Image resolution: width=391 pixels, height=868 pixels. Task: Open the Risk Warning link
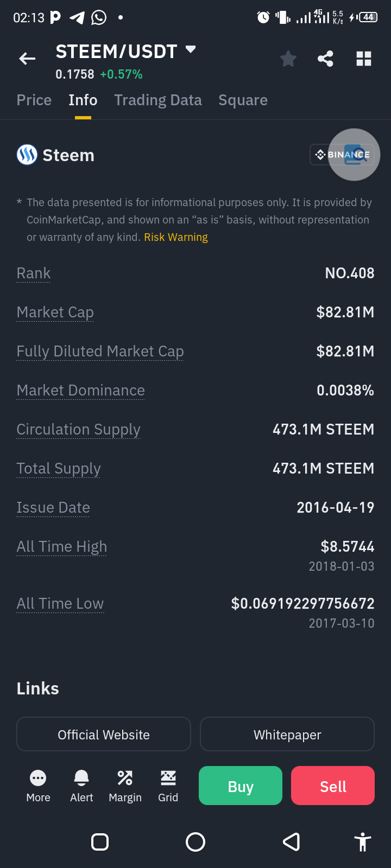176,237
